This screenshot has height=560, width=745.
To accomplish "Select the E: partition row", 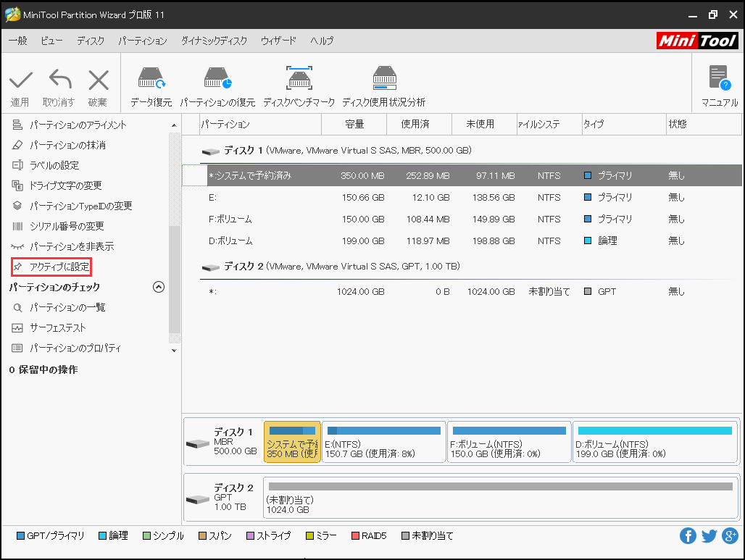I will pos(462,197).
